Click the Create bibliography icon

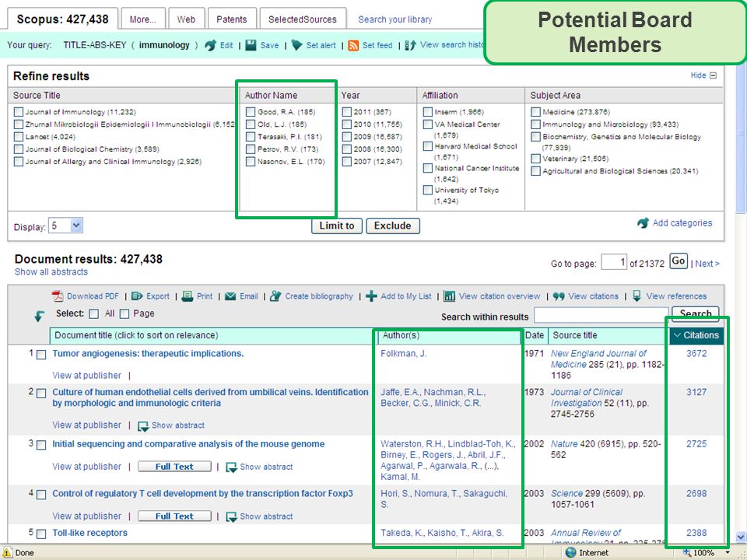275,296
